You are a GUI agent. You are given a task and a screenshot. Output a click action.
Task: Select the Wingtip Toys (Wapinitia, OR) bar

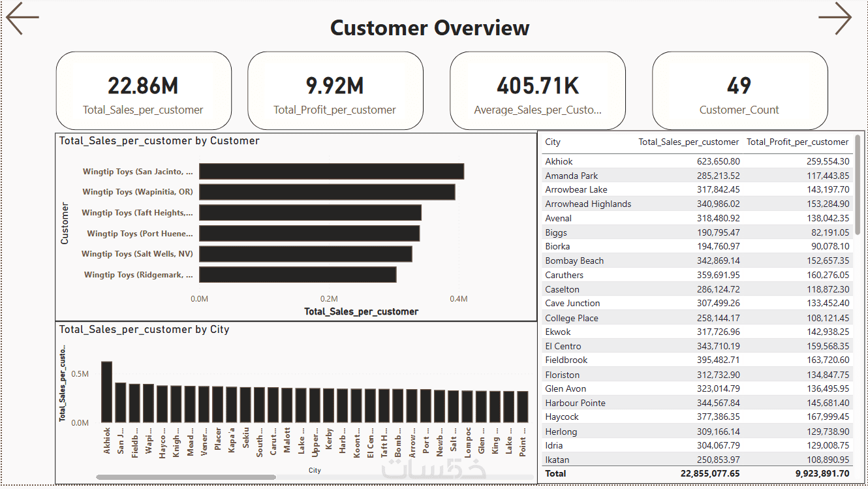[327, 192]
